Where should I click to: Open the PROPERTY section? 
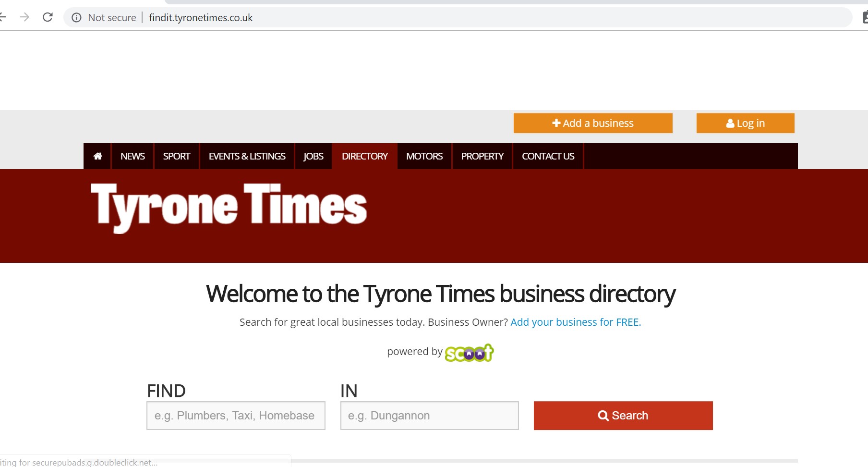(482, 156)
